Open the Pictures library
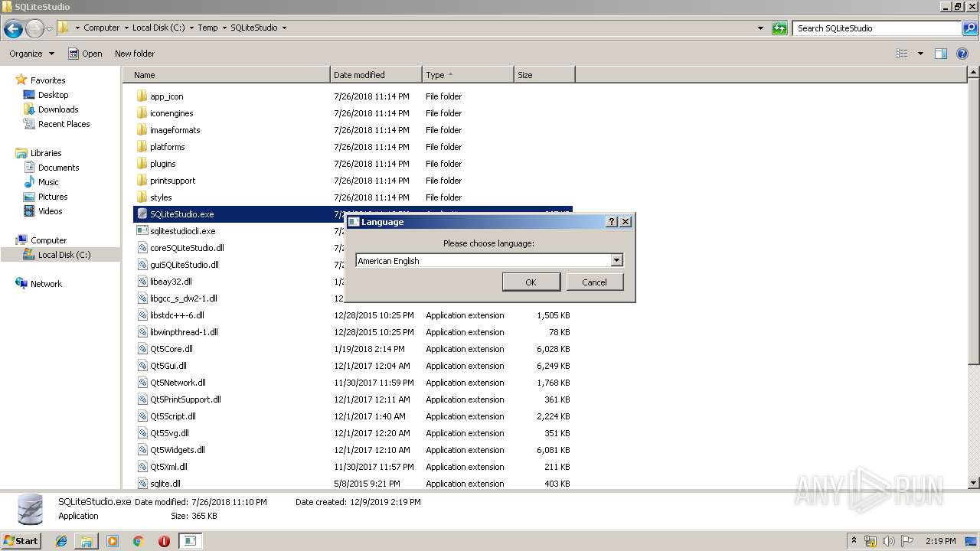Image resolution: width=980 pixels, height=551 pixels. tap(53, 197)
